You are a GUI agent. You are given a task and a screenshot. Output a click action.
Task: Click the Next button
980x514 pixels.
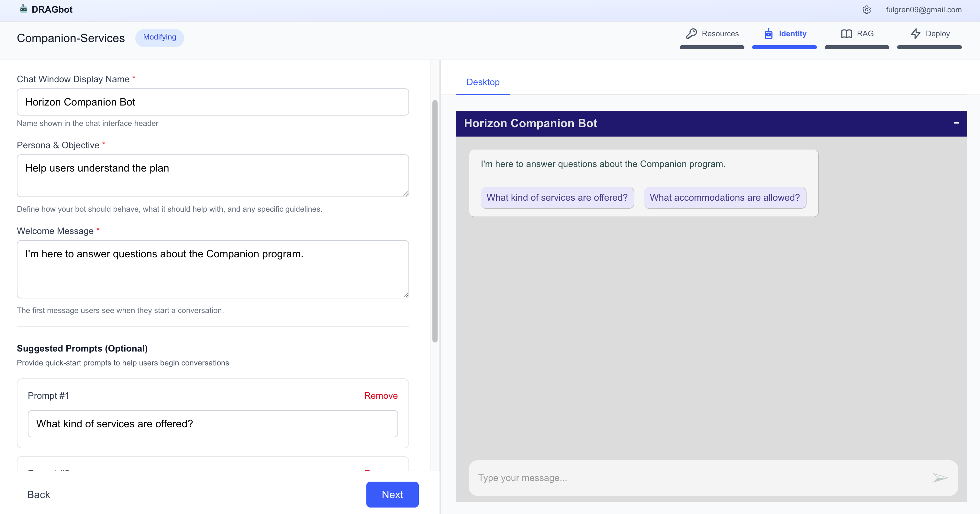tap(392, 494)
